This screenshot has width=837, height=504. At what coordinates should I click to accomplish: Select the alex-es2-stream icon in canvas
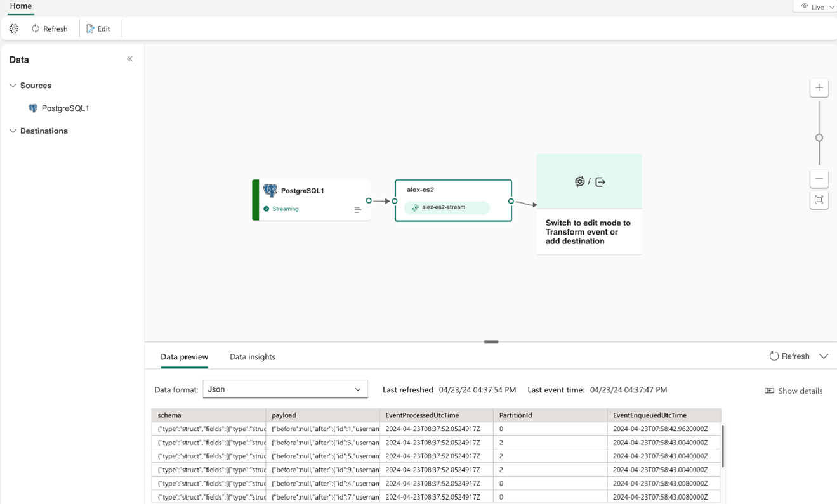point(415,207)
